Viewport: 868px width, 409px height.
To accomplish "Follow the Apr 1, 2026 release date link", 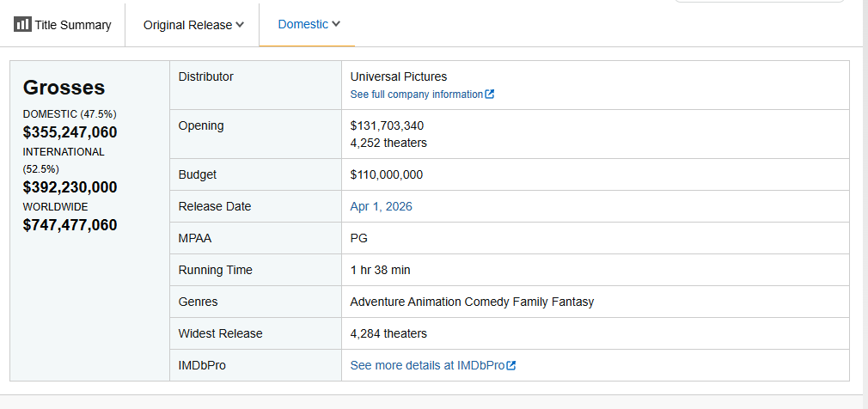I will (x=381, y=206).
